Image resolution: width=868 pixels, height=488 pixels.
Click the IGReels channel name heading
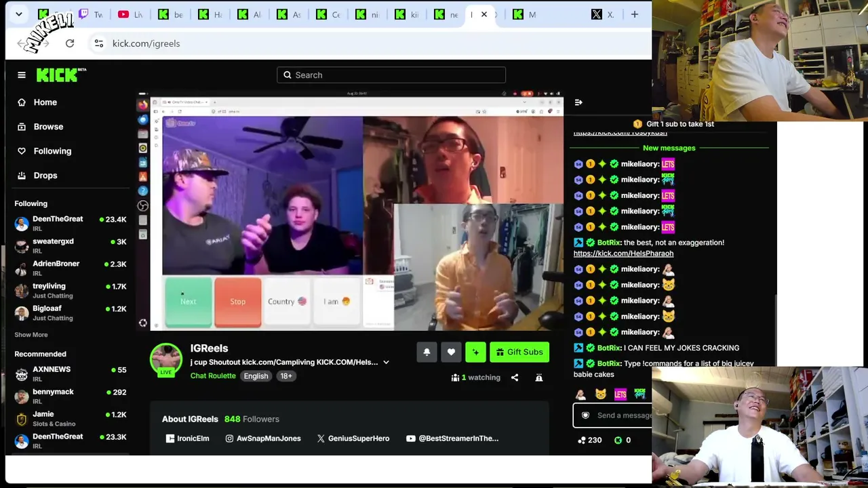pos(209,348)
